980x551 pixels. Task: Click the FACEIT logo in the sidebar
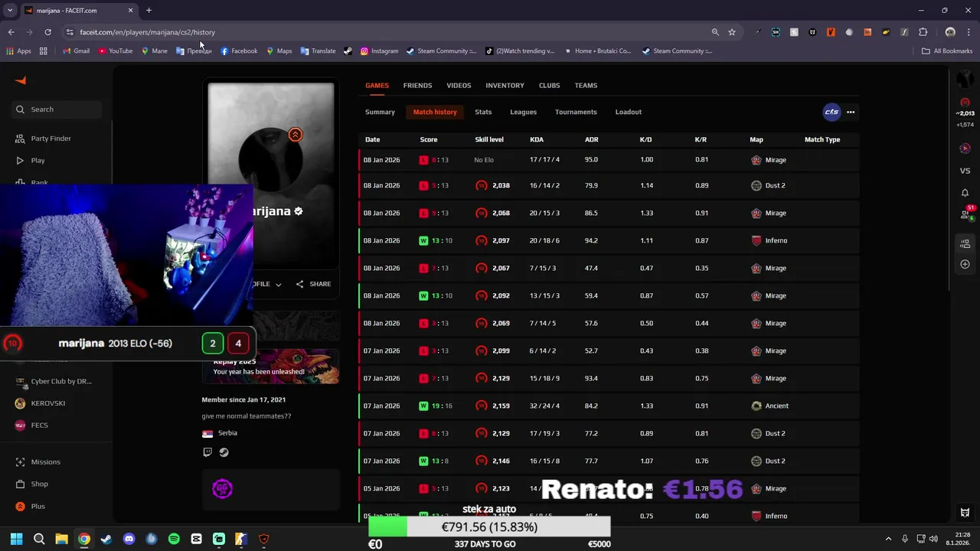tap(21, 81)
